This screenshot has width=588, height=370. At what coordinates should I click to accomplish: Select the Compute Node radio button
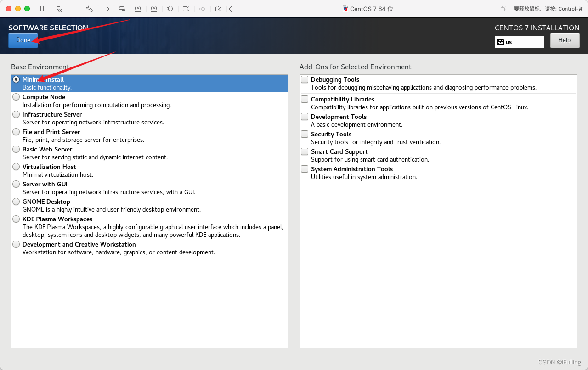tap(16, 97)
